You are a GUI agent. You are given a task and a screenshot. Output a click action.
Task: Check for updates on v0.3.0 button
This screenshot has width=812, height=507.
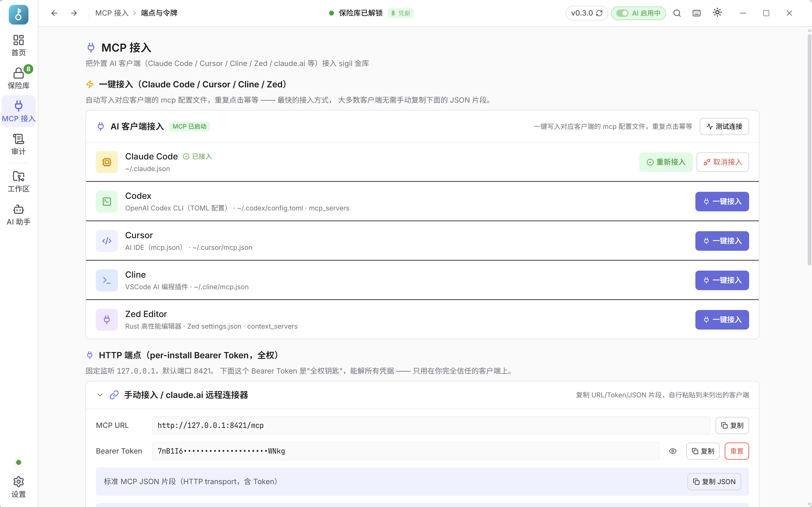point(586,13)
